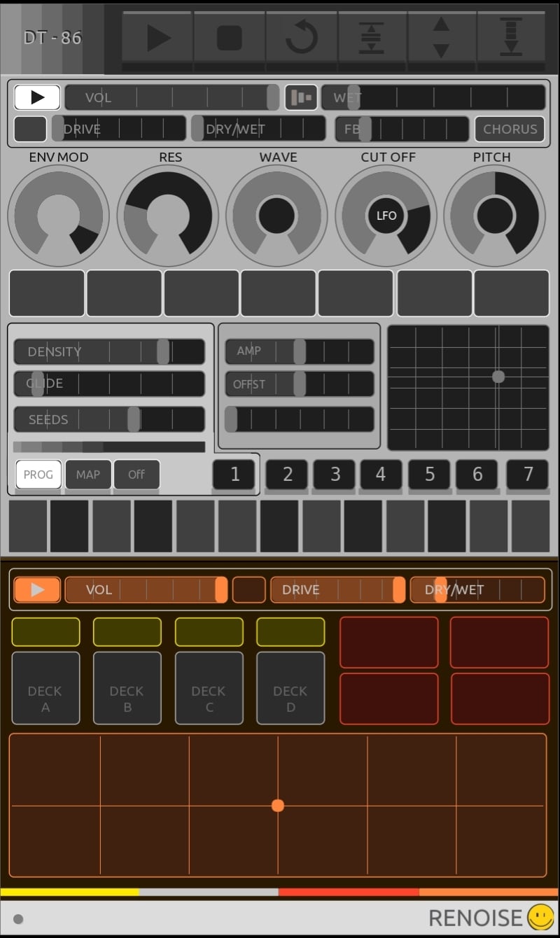Toggle the orange play button in deck section

pyautogui.click(x=37, y=589)
